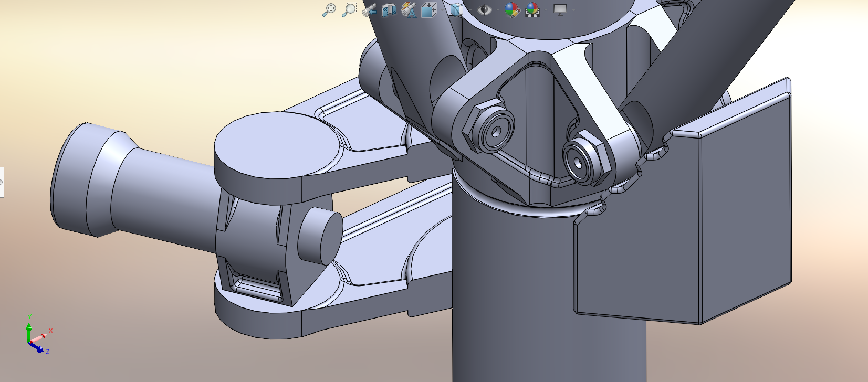
Task: Expand the Hide/Show Items dropdown arrow
Action: coord(498,10)
